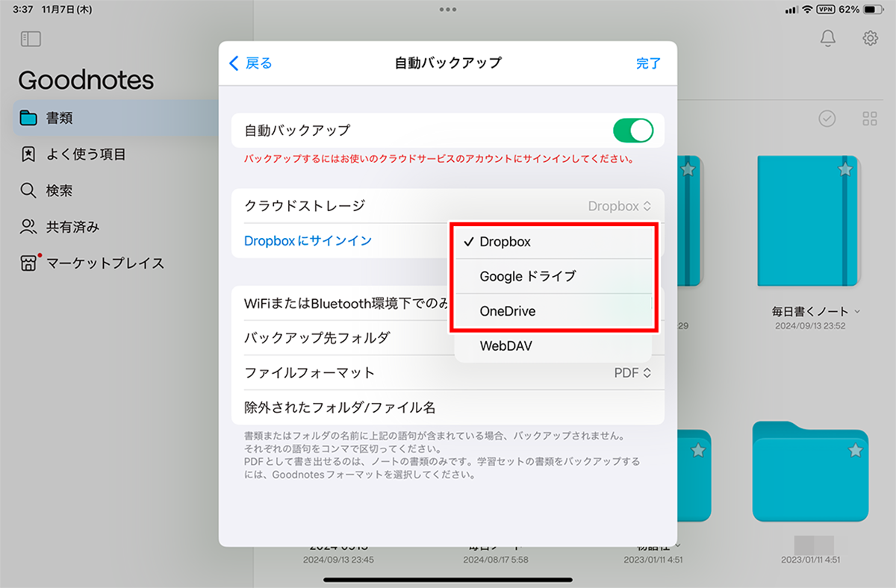Click the battery status icon

click(874, 10)
